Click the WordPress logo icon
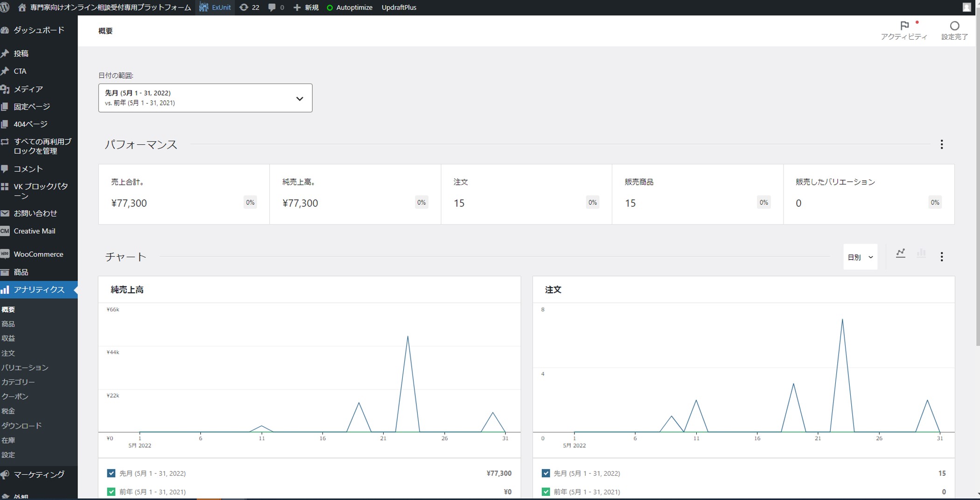This screenshot has height=500, width=980. click(x=6, y=7)
